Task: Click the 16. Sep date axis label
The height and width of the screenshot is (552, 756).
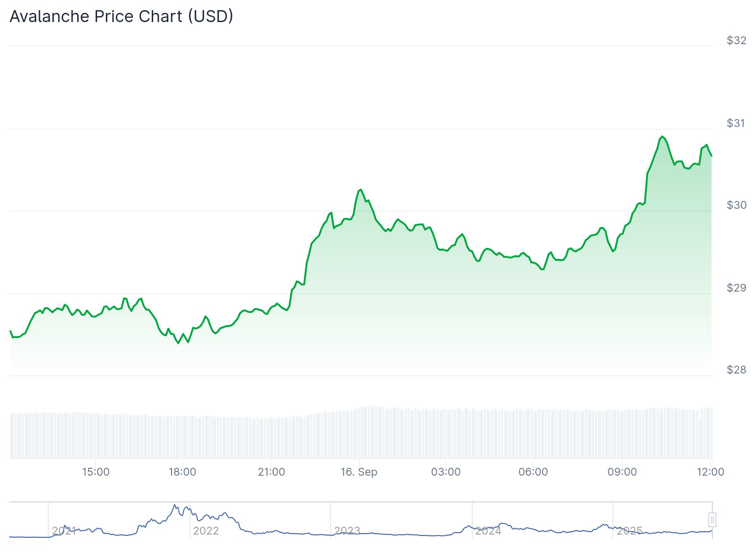Action: pyautogui.click(x=359, y=472)
